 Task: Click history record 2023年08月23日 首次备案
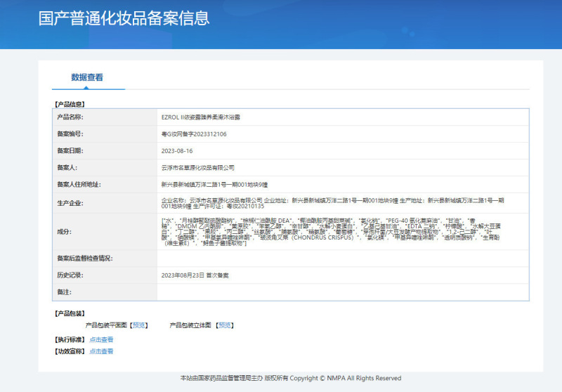pyautogui.click(x=195, y=275)
